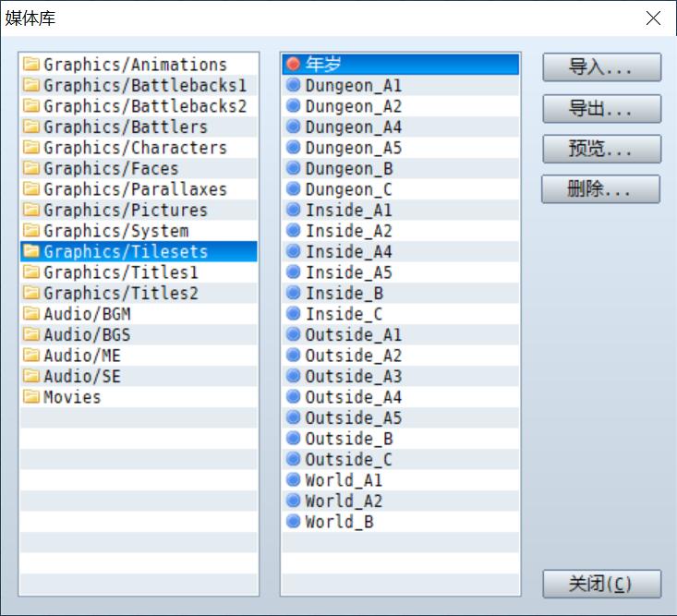Click the blue dot icon beside Dungeon_A1
This screenshot has width=677, height=616.
293,85
